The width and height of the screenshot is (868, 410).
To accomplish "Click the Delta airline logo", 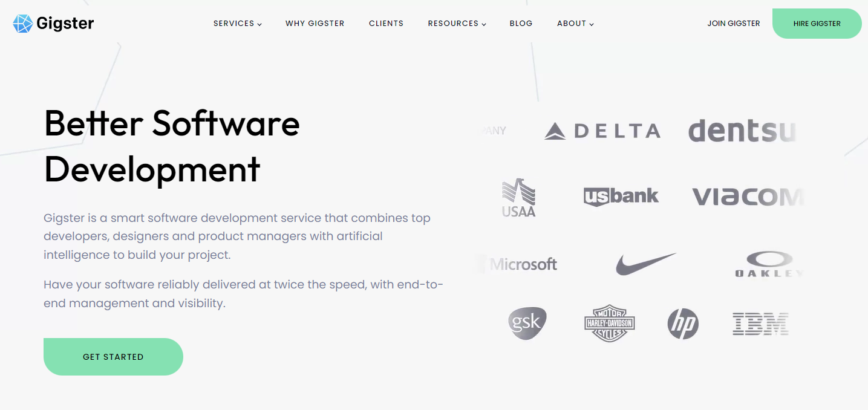I will click(602, 131).
